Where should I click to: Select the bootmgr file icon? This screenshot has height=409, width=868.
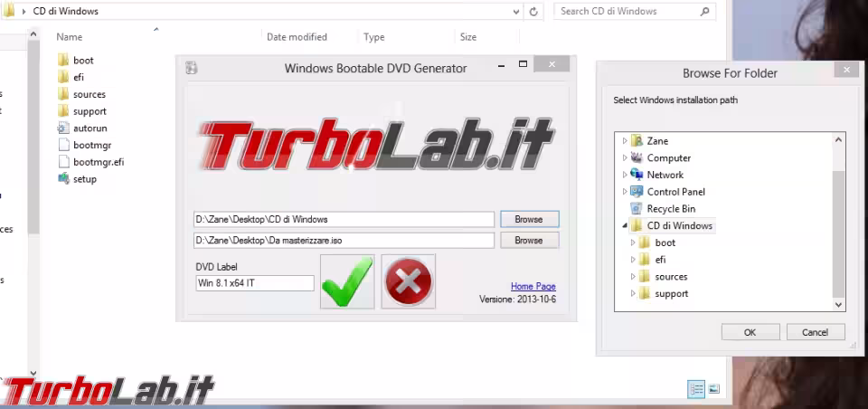63,145
